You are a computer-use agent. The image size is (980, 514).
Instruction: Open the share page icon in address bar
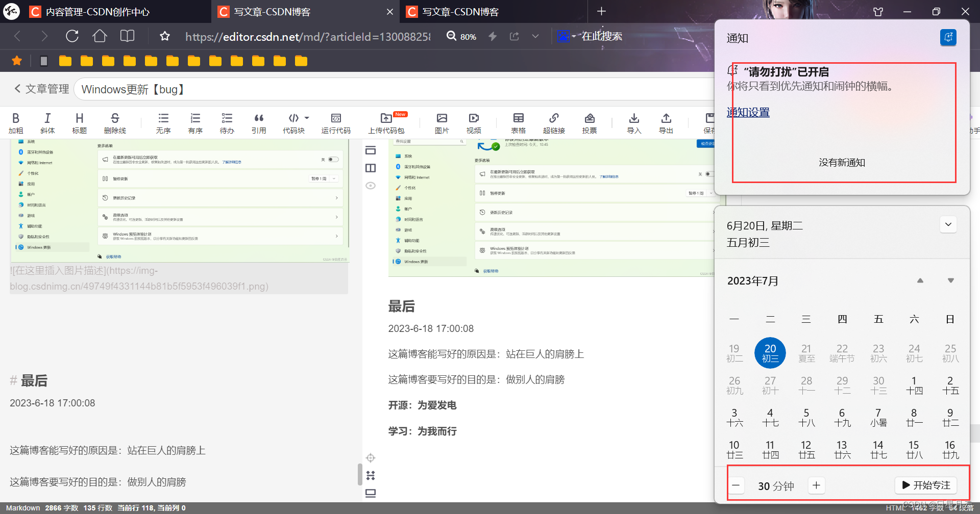[x=514, y=36]
